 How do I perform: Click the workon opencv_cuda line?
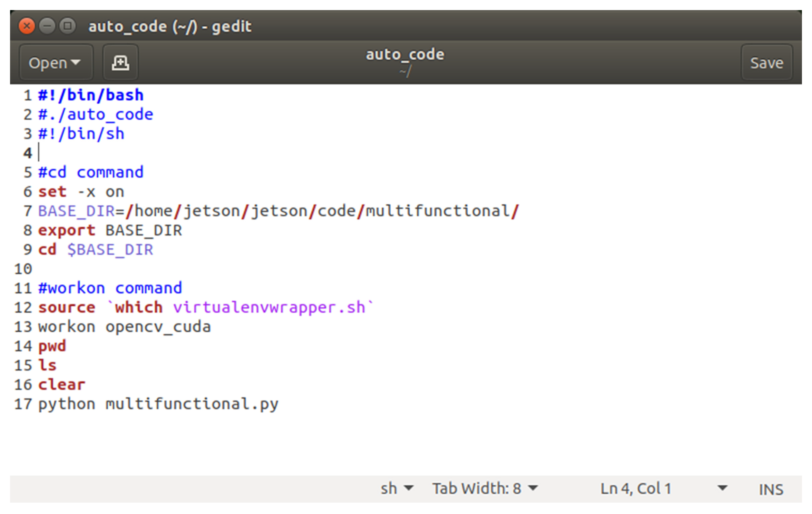[124, 327]
